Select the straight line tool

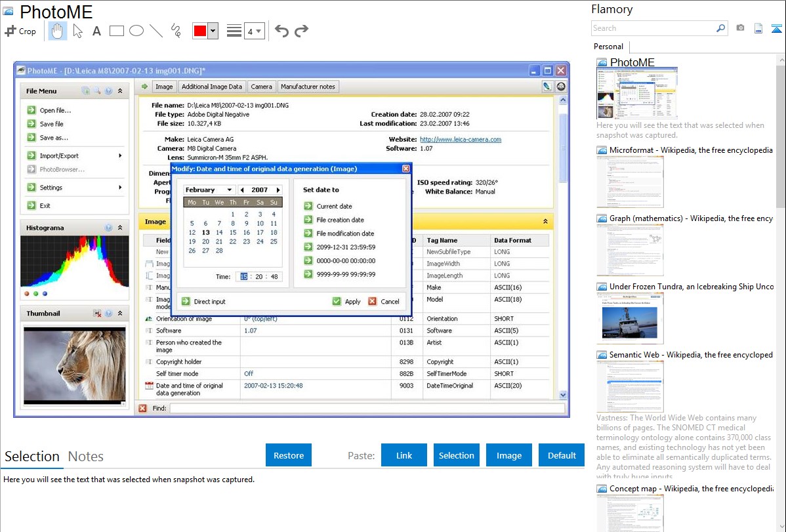156,31
